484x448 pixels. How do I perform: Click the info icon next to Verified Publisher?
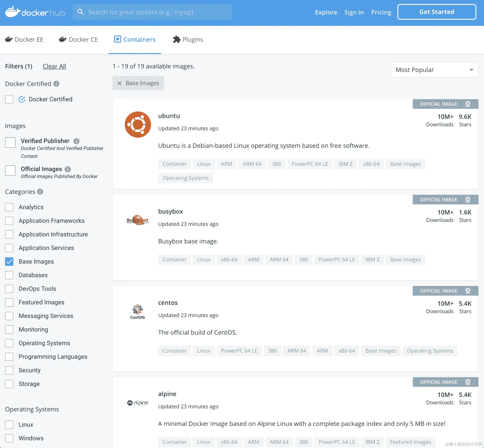click(76, 141)
